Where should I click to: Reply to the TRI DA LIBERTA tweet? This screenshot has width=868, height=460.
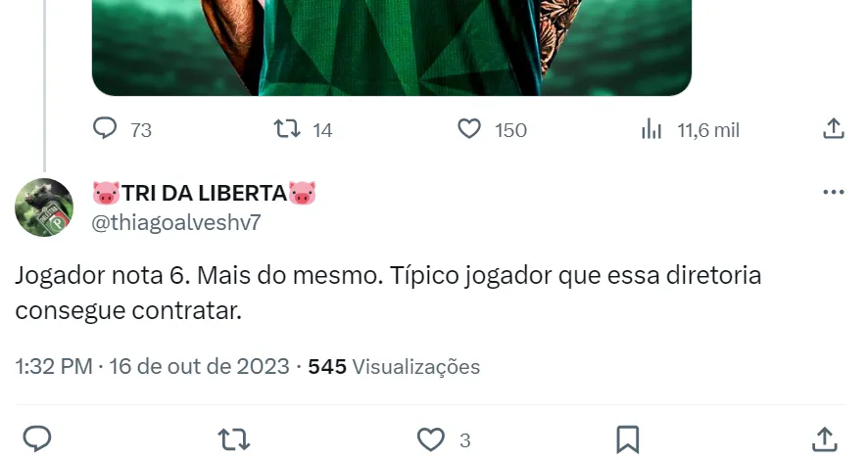coord(37,439)
